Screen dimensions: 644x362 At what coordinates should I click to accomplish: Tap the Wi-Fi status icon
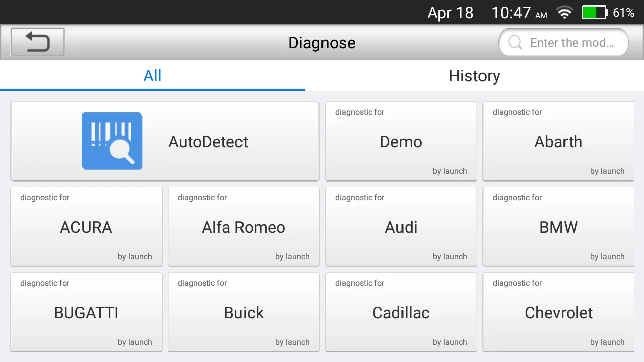click(x=565, y=13)
